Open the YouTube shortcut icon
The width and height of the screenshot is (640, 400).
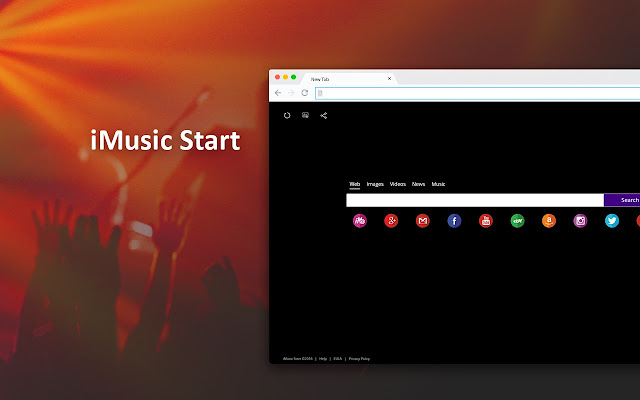click(x=486, y=221)
